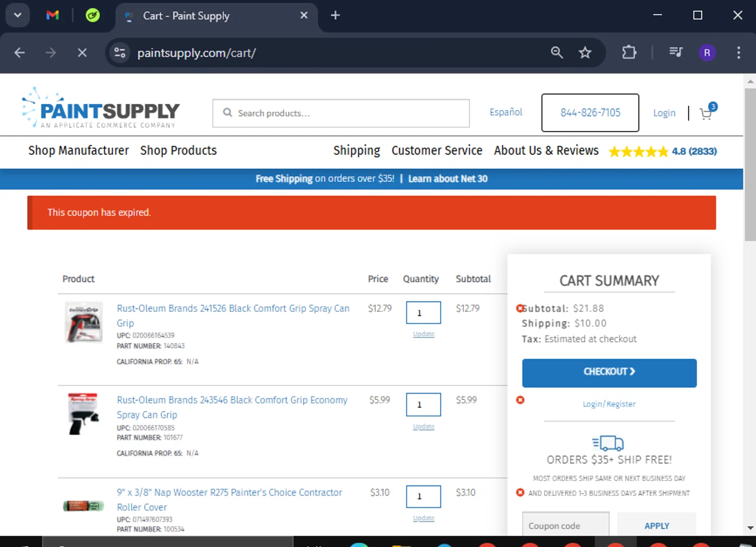View site information icon in address bar
Viewport: 756px width, 547px height.
tap(119, 52)
